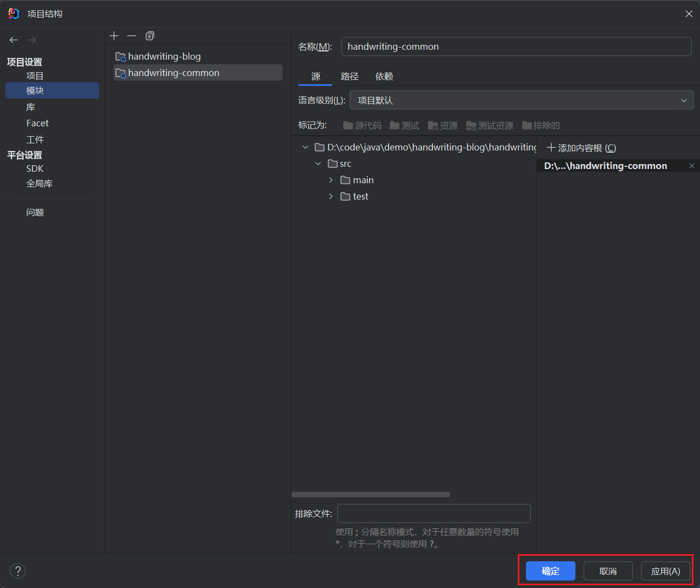Image resolution: width=700 pixels, height=588 pixels.
Task: Click the 排除文件 input field
Action: tap(434, 514)
